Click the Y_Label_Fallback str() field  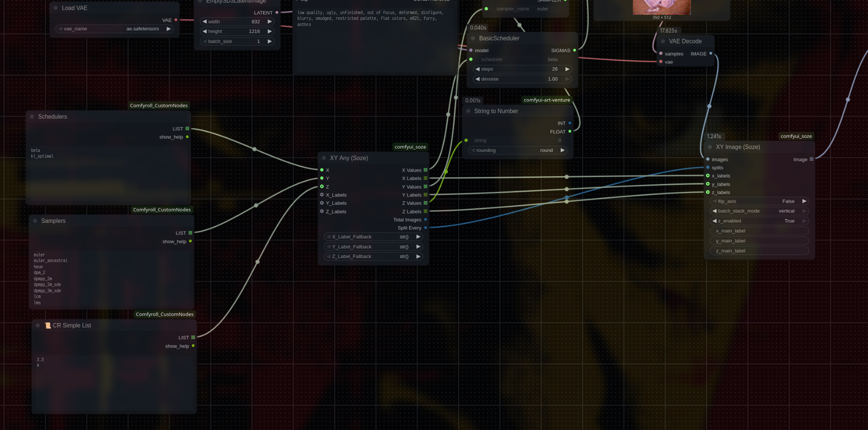point(373,247)
